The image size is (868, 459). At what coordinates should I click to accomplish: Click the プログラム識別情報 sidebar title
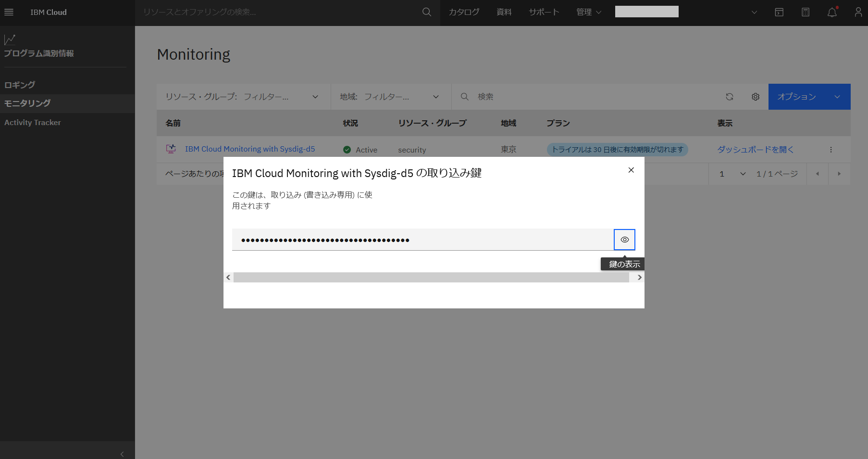click(x=39, y=53)
